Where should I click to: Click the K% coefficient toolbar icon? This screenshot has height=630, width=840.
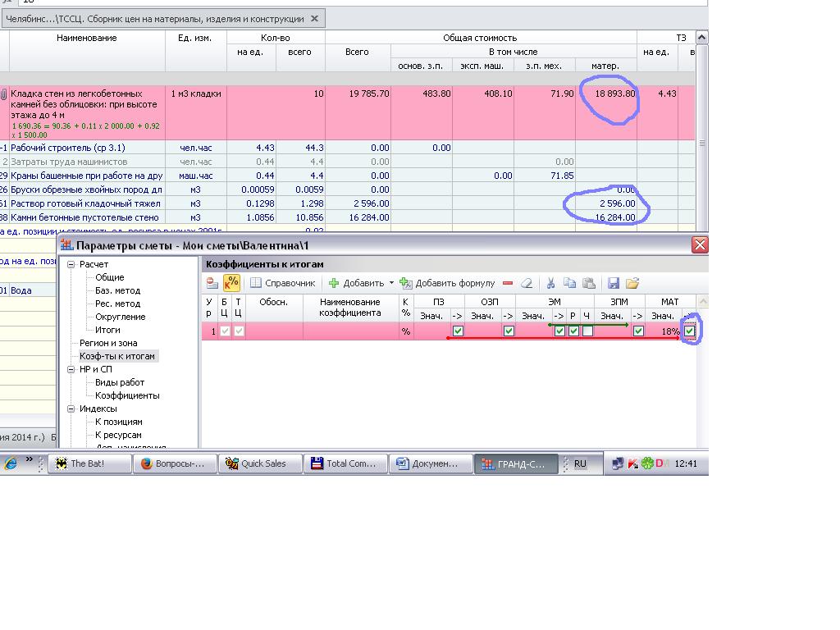point(231,283)
